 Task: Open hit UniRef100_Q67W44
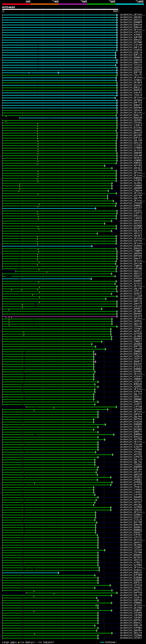coord(131,100)
